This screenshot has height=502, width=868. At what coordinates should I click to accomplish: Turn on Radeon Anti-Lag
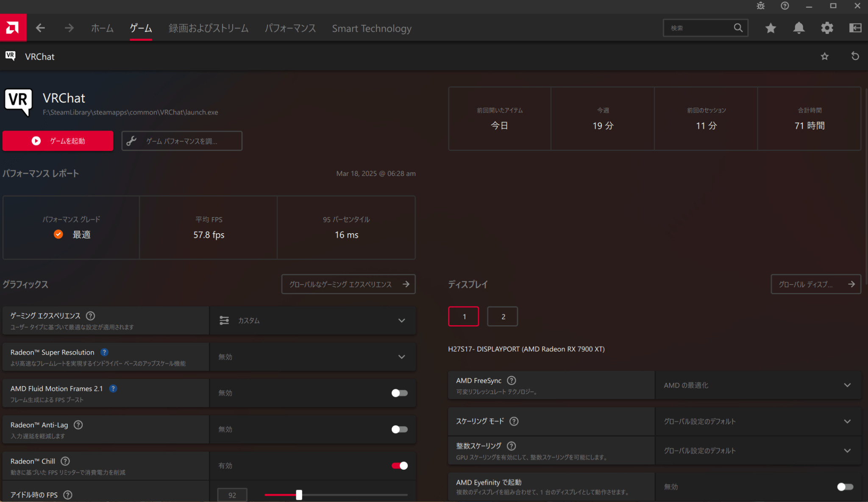pos(398,429)
